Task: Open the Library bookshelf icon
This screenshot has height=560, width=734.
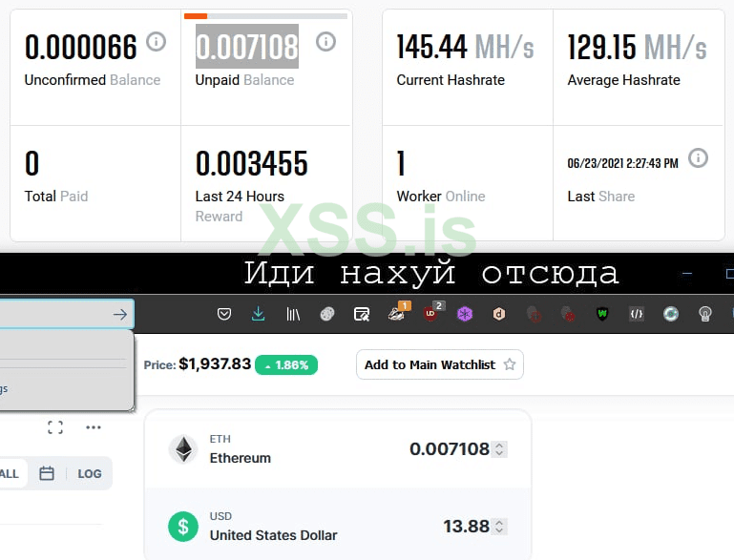Action: coord(293,315)
